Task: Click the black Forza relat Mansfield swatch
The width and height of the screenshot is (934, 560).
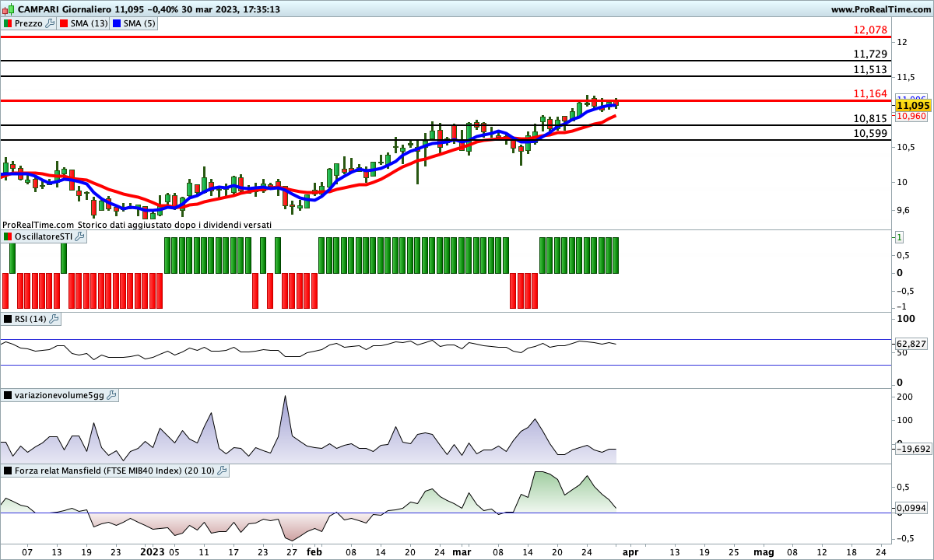Action: [x=8, y=471]
